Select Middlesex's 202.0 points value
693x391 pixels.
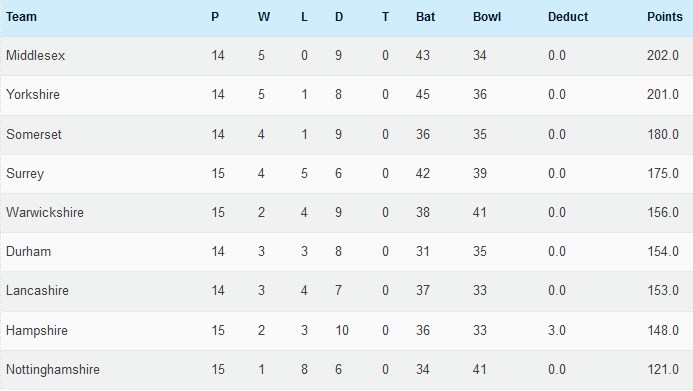(x=663, y=55)
